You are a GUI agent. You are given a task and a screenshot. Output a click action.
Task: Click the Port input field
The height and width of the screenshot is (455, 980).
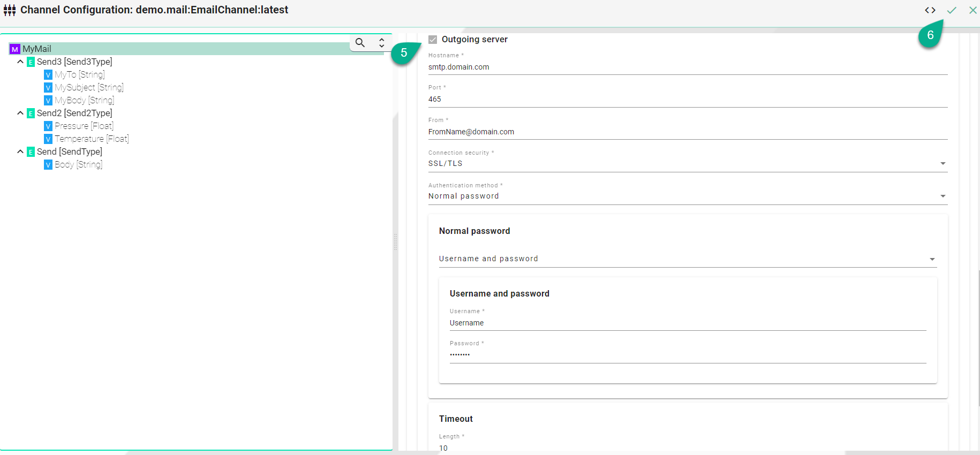(x=688, y=100)
